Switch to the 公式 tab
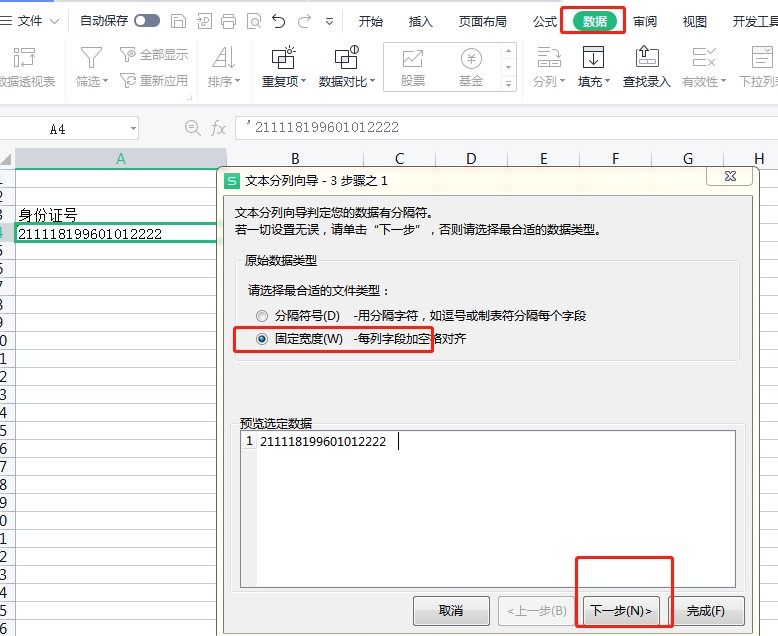Image resolution: width=778 pixels, height=636 pixels. point(545,21)
